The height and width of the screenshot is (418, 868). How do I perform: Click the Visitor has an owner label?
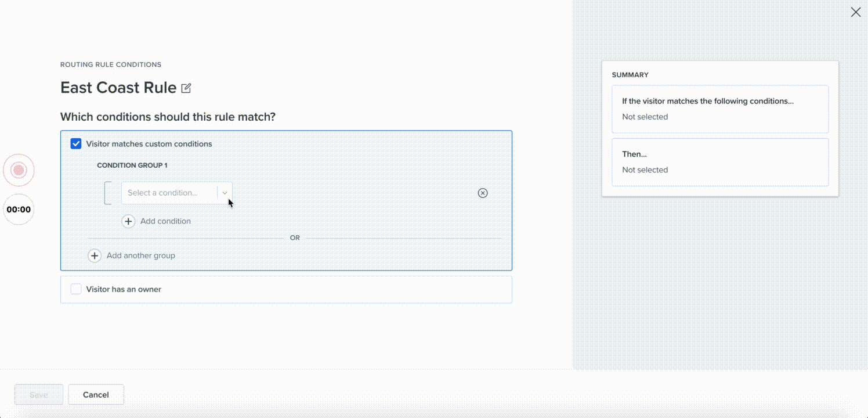(x=124, y=289)
